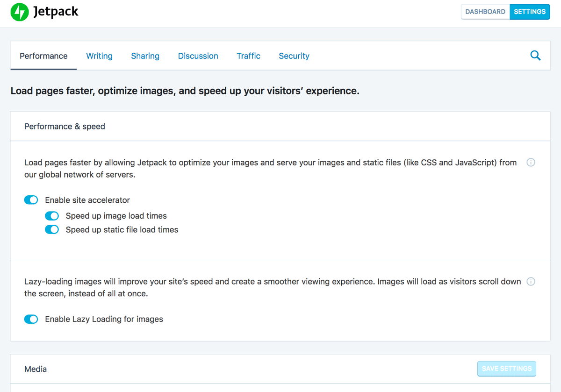Click 'Enable Lazy Loading for images' label

pos(104,320)
